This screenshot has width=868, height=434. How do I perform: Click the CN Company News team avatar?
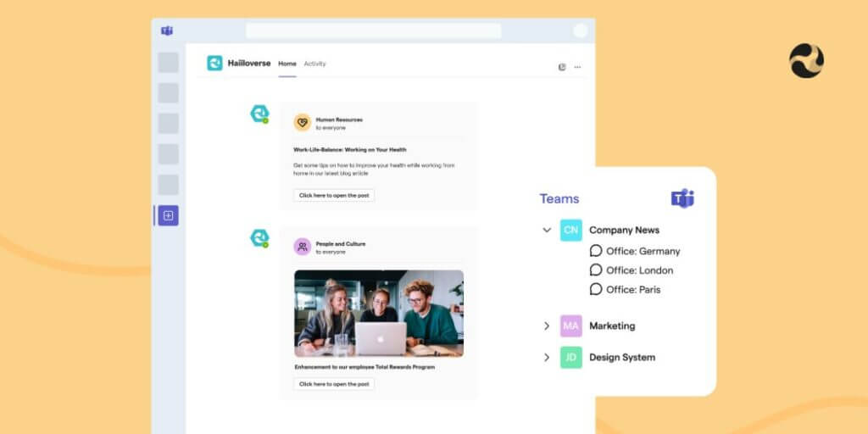pos(570,231)
